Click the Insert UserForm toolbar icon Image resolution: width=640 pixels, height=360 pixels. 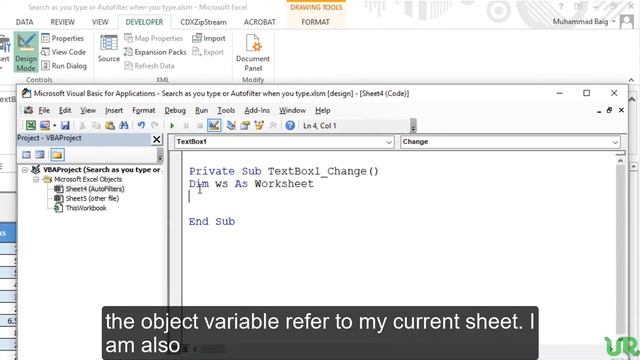44,125
